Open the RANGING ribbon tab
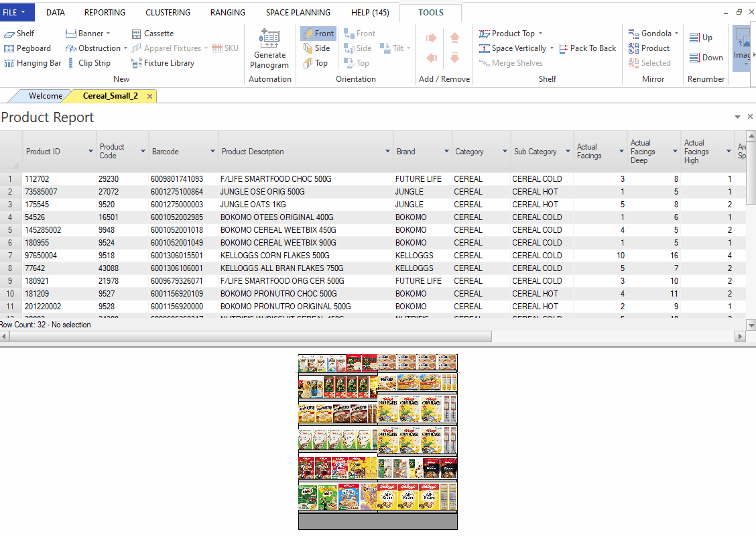The image size is (756, 536). click(228, 13)
